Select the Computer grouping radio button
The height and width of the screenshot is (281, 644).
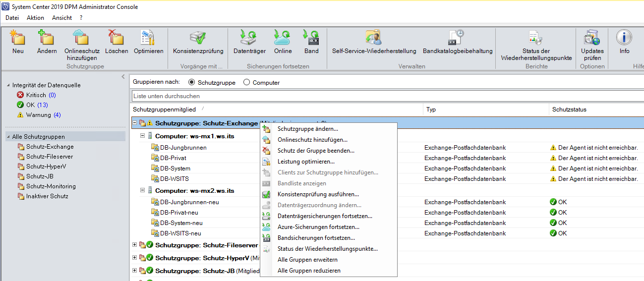tap(246, 82)
